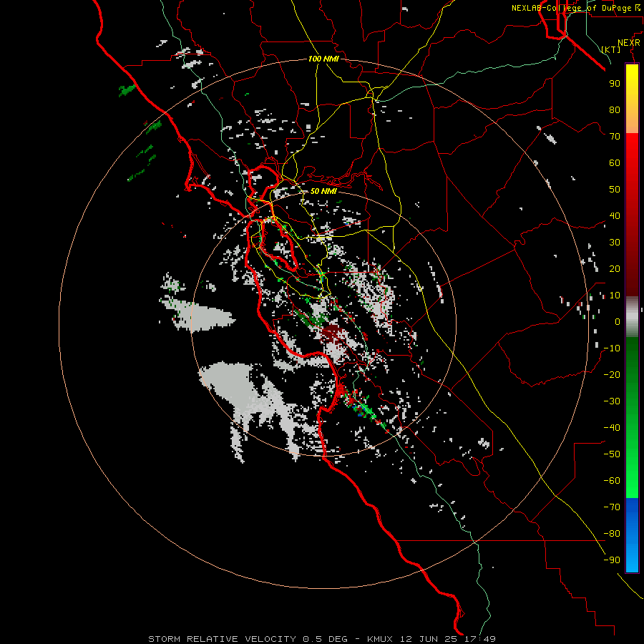Click the -30 label on the velocity legend
The width and height of the screenshot is (644, 644).
[612, 401]
